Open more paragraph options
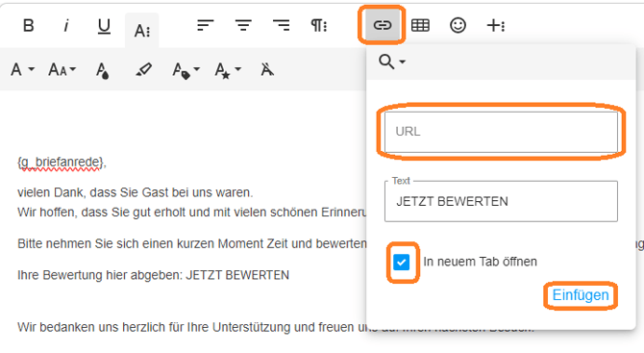This screenshot has height=353, width=644. 319,25
